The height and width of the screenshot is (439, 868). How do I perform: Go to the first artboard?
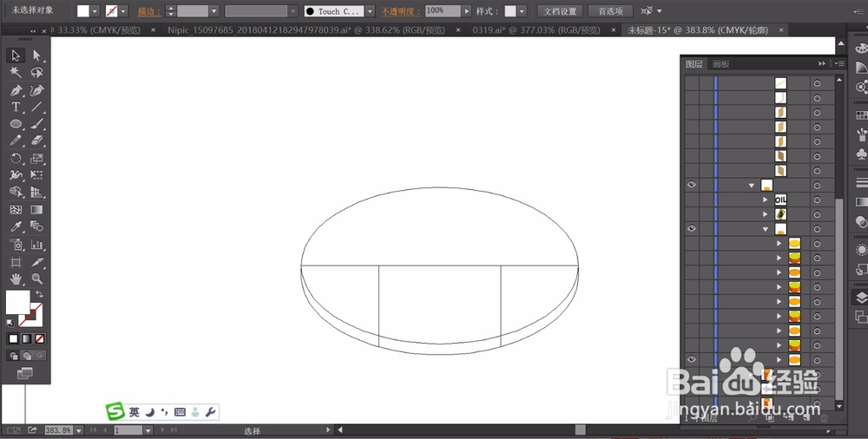93,430
